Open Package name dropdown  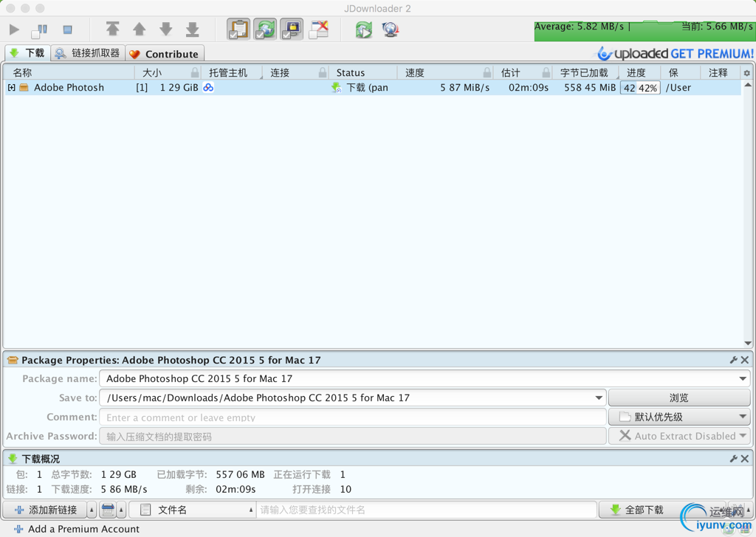(743, 378)
